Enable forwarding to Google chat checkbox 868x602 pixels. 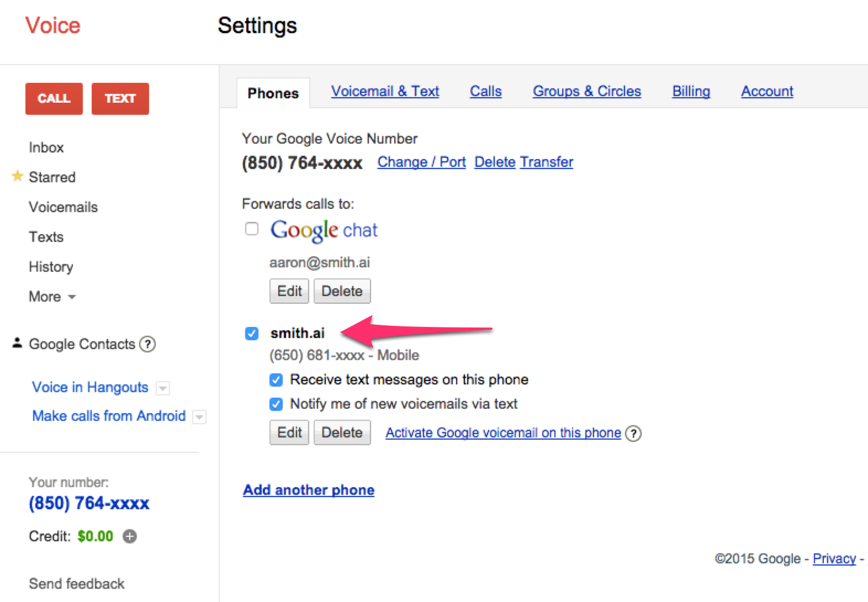click(x=252, y=229)
